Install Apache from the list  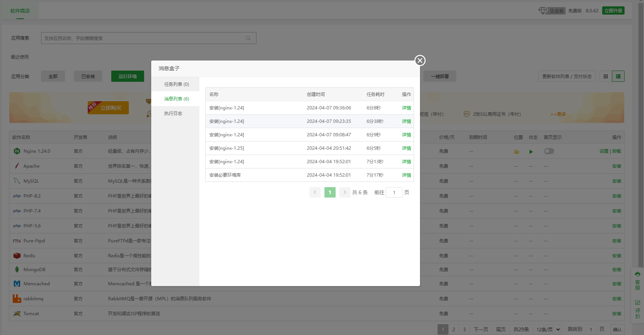pos(617,166)
